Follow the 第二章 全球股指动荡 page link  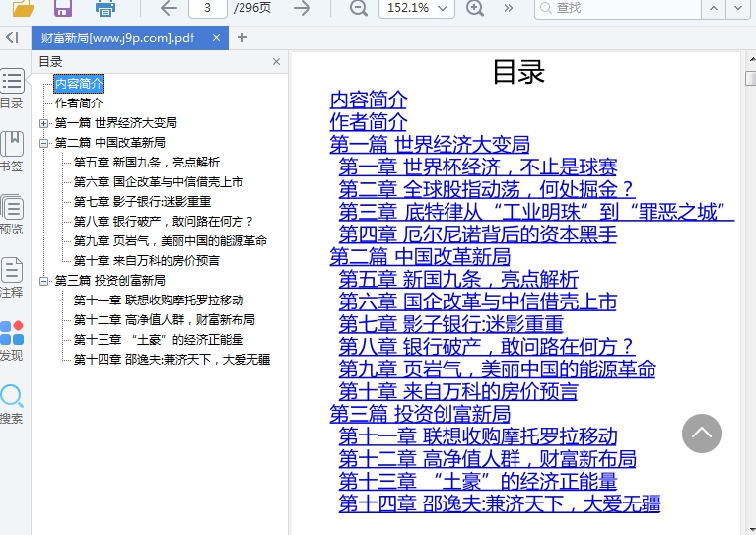pyautogui.click(x=487, y=189)
